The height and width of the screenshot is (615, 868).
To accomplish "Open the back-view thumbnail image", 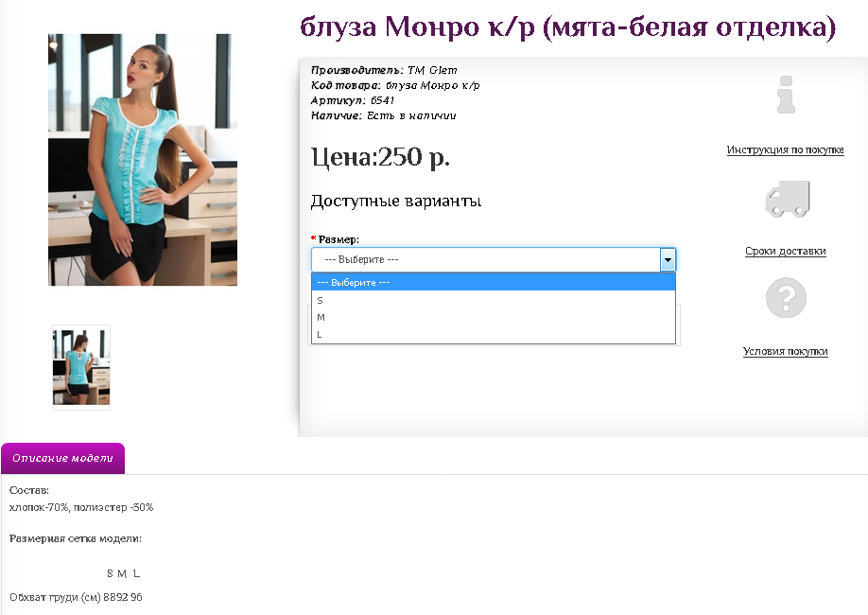I will point(81,367).
